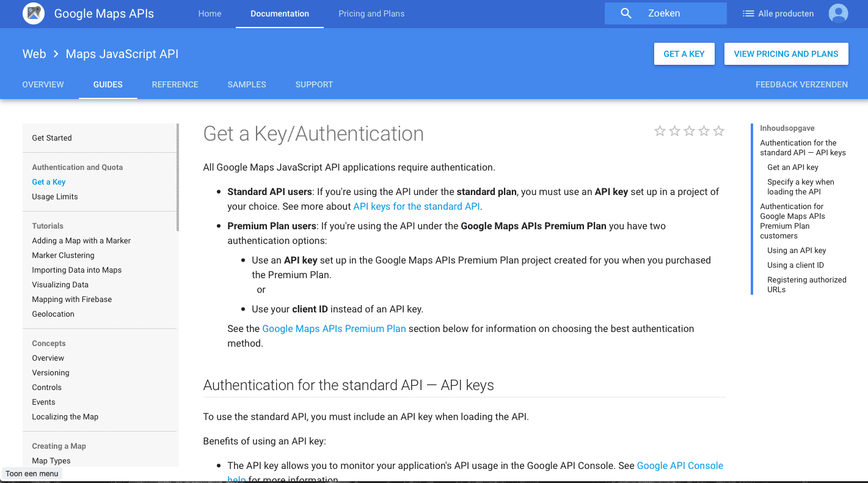This screenshot has width=868, height=483.
Task: Rate the page four stars
Action: click(x=704, y=131)
